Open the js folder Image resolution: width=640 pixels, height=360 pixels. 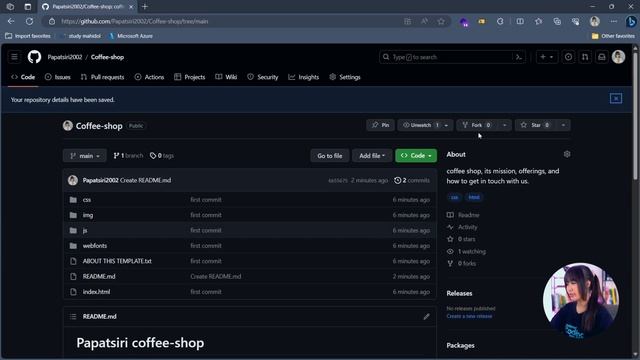coord(85,230)
